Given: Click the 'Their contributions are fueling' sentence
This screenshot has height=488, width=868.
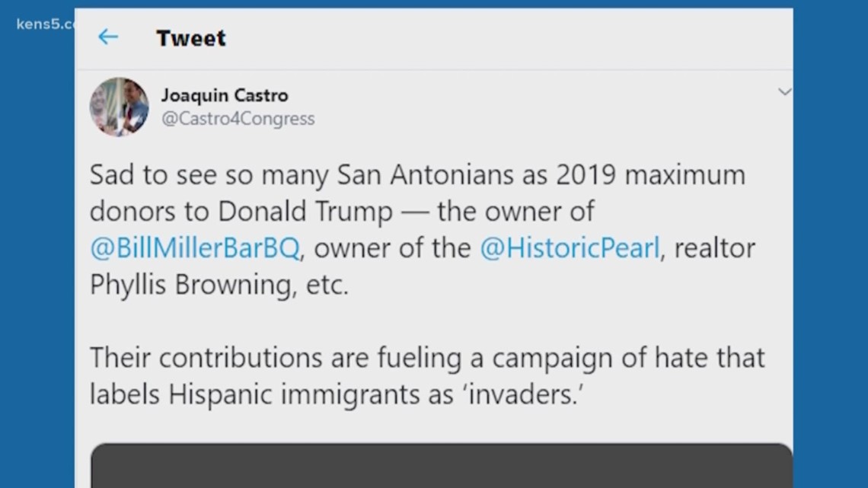Looking at the screenshot, I should point(276,358).
